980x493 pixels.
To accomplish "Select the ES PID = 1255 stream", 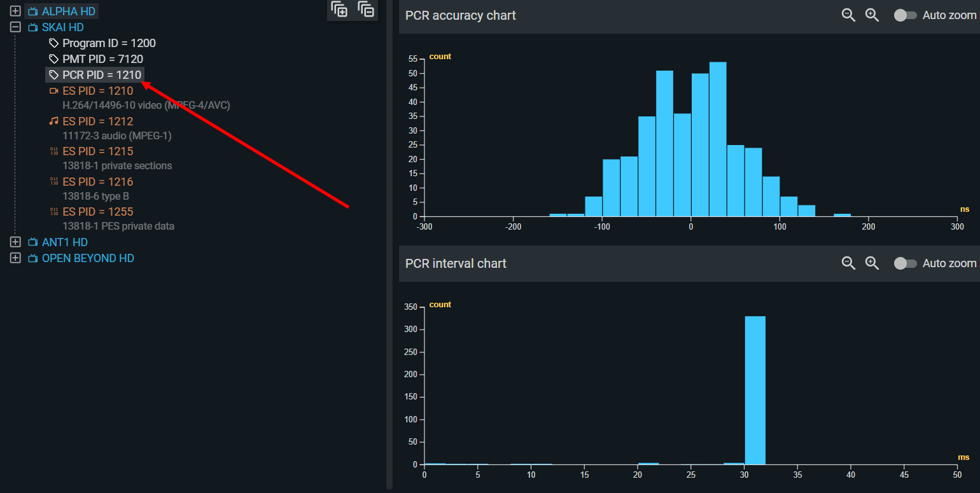I will coord(97,211).
